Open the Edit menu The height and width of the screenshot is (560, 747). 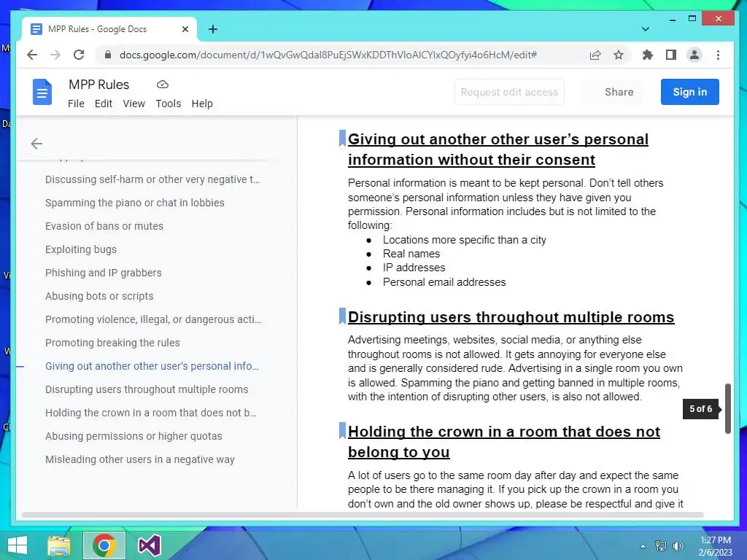tap(104, 104)
